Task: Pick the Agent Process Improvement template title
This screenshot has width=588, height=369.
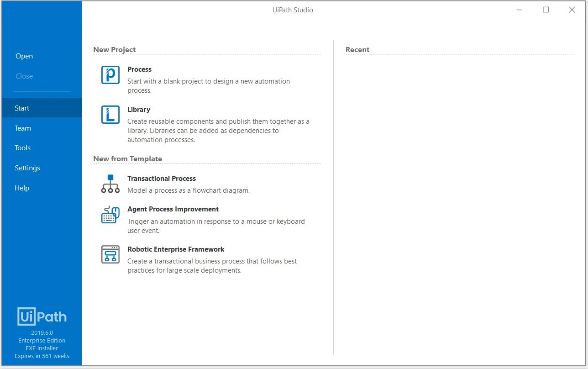Action: 173,209
